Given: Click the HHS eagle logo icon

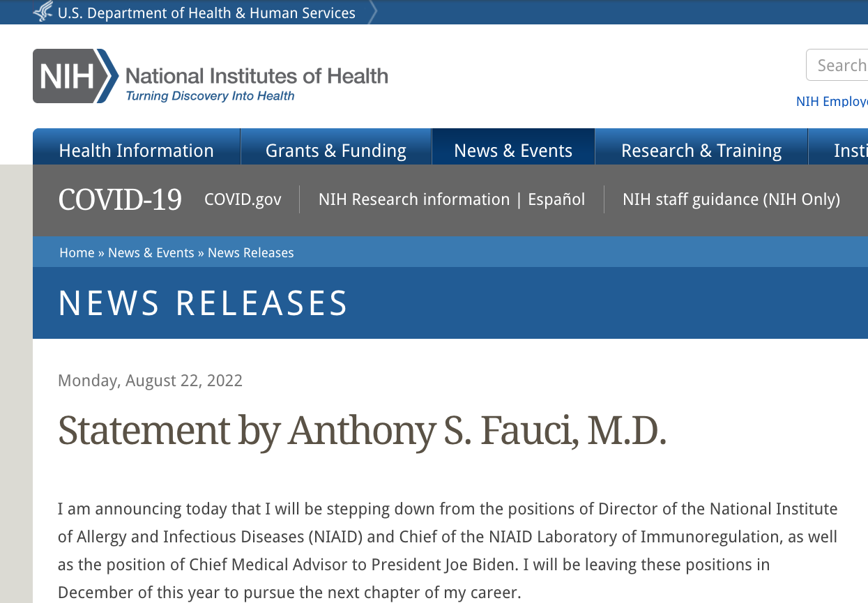Looking at the screenshot, I should click(x=43, y=12).
